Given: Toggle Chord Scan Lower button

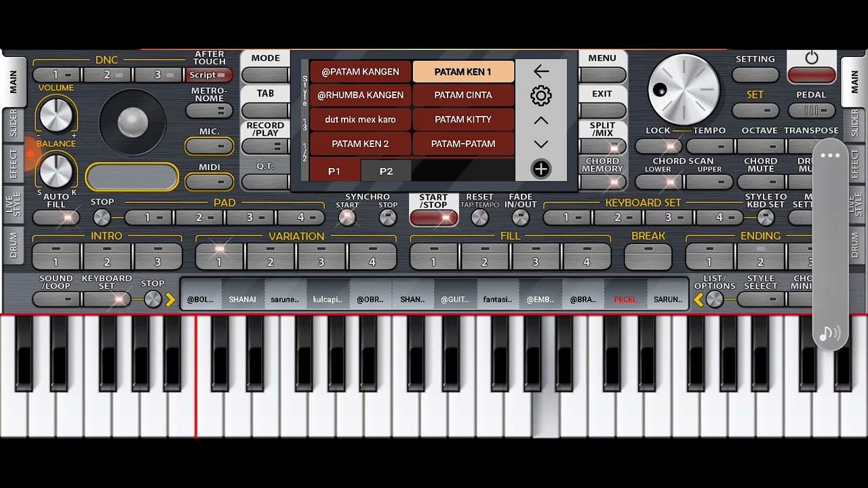Looking at the screenshot, I should [658, 182].
